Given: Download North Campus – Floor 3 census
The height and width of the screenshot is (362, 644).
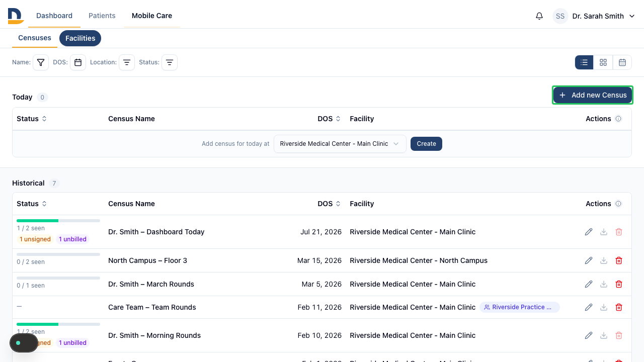Looking at the screenshot, I should coord(604,260).
